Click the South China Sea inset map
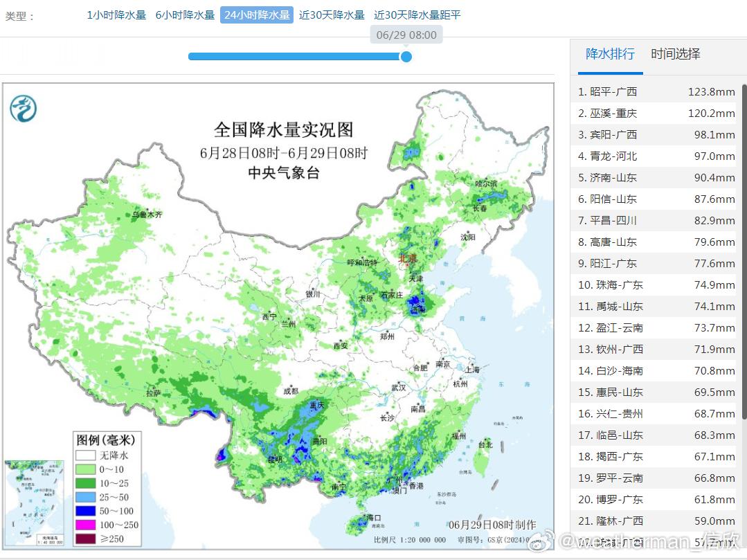 pyautogui.click(x=34, y=503)
